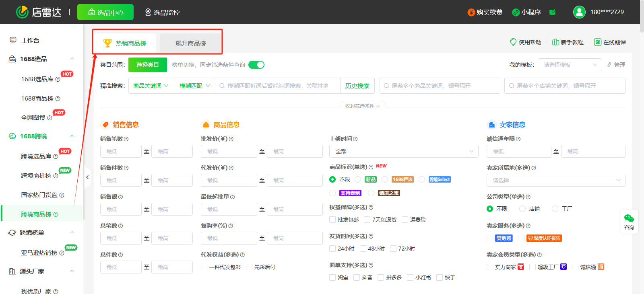Select the 1688严选 radio option

pos(385,179)
